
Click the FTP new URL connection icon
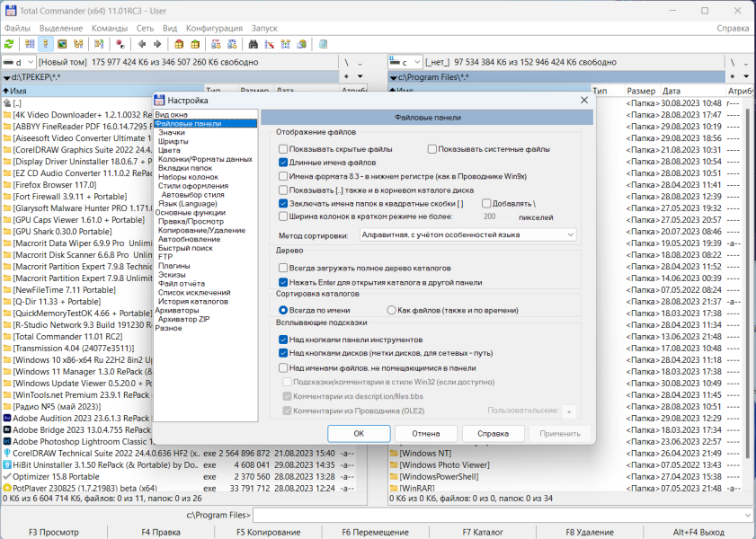pyautogui.click(x=232, y=44)
